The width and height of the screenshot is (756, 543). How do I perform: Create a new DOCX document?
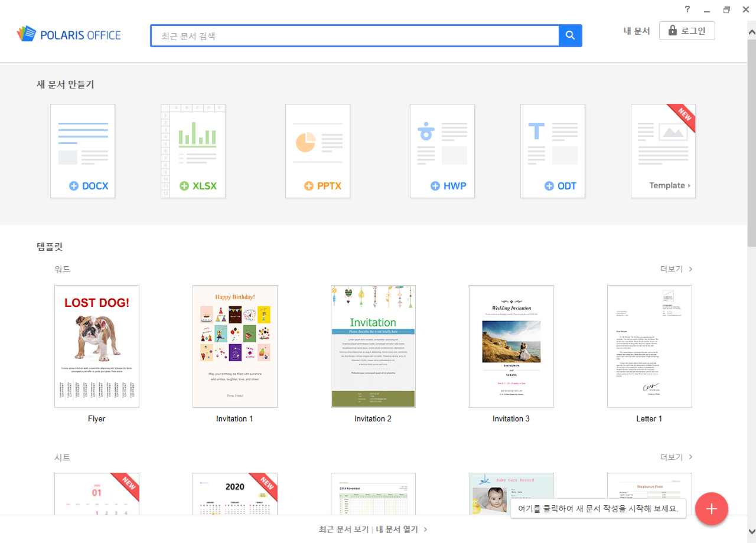(83, 151)
